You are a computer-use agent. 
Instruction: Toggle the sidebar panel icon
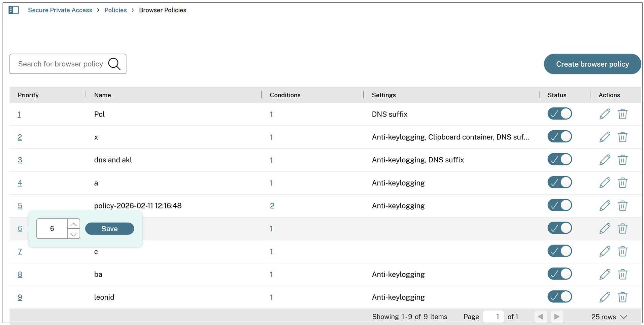tap(13, 10)
